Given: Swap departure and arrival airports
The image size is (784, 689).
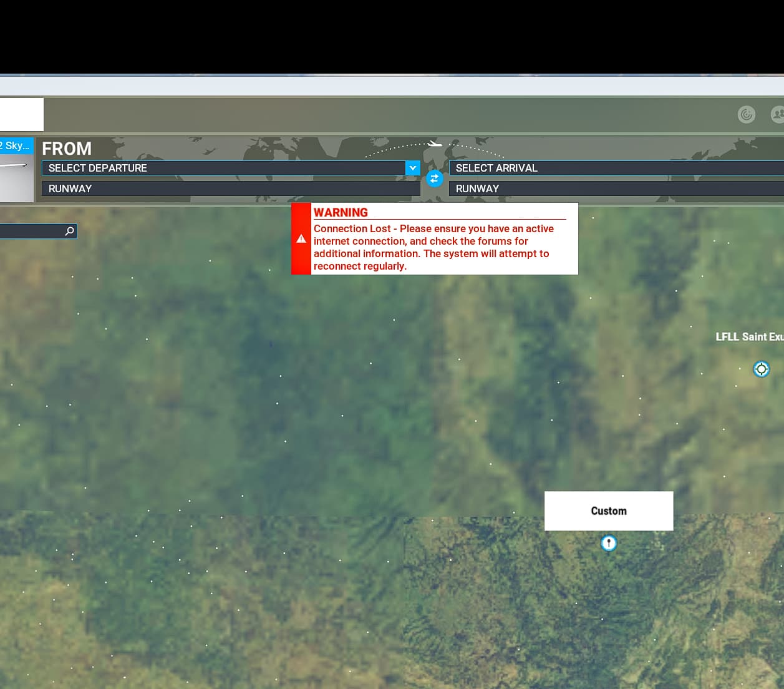Looking at the screenshot, I should tap(435, 178).
